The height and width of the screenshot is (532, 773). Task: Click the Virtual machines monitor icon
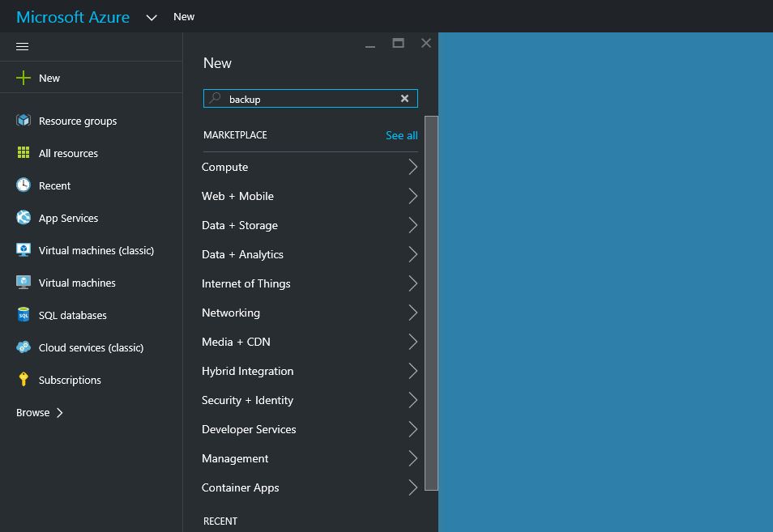pyautogui.click(x=23, y=283)
